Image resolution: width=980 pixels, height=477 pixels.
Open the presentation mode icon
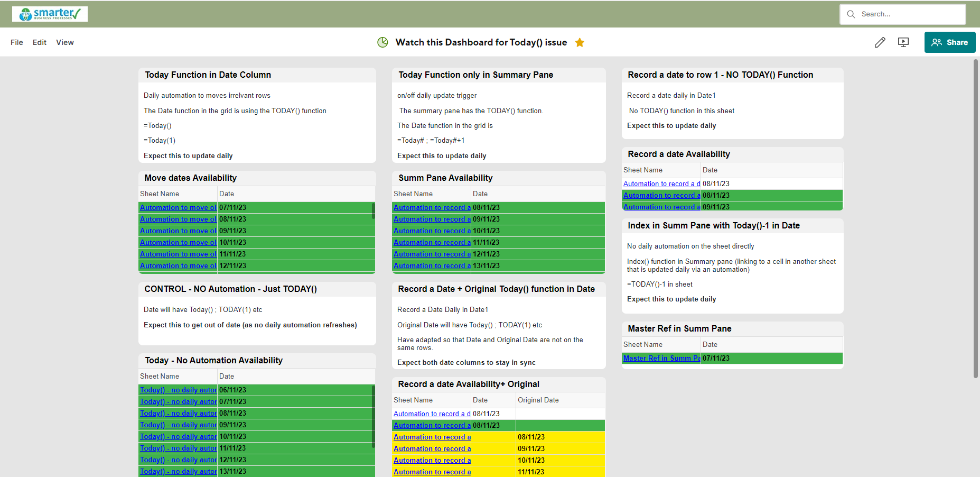pyautogui.click(x=903, y=42)
